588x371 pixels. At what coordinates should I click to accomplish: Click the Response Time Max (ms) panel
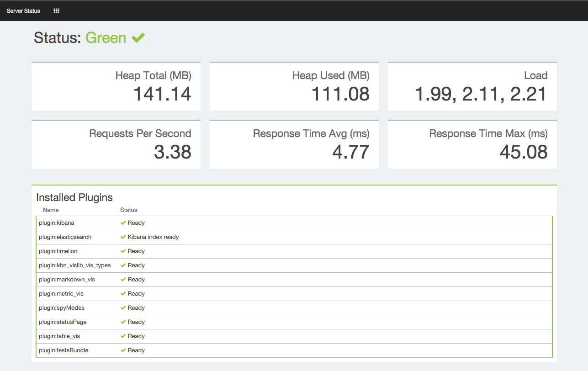[472, 144]
